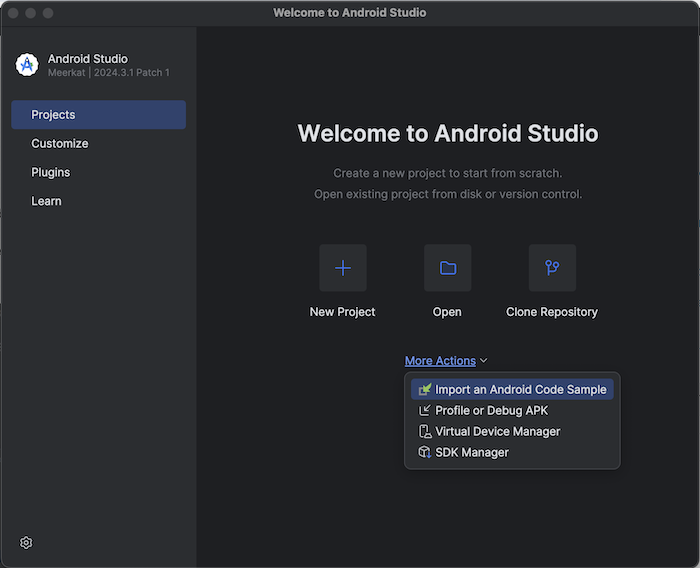Click the Clone Repository branch icon
Viewport: 700px width, 568px height.
(x=552, y=268)
